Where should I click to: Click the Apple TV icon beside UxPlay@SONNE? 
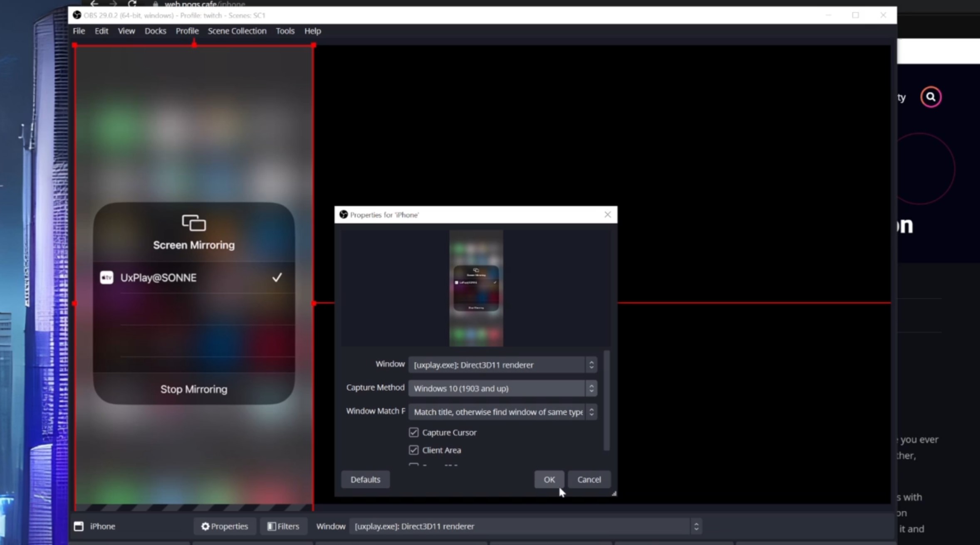[x=106, y=277]
